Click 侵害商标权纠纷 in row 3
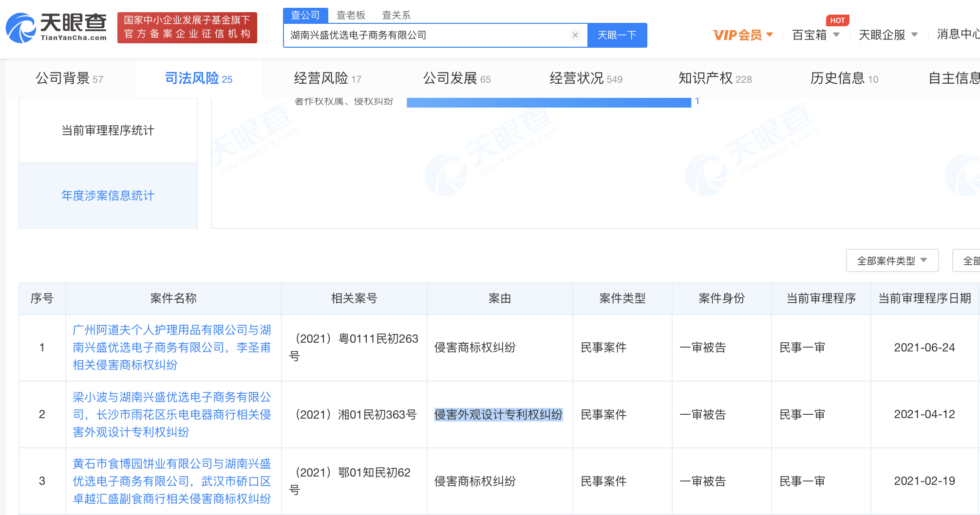This screenshot has width=980, height=515. tap(475, 481)
